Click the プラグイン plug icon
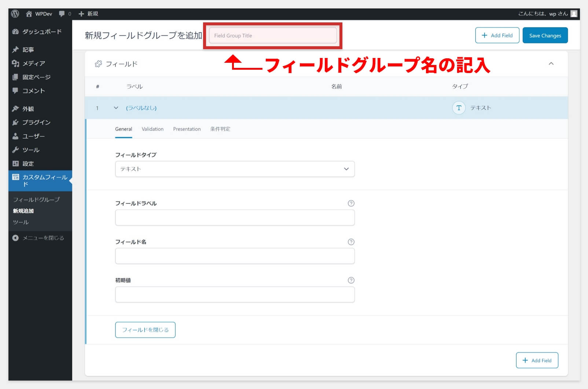The width and height of the screenshot is (588, 389). pos(15,122)
